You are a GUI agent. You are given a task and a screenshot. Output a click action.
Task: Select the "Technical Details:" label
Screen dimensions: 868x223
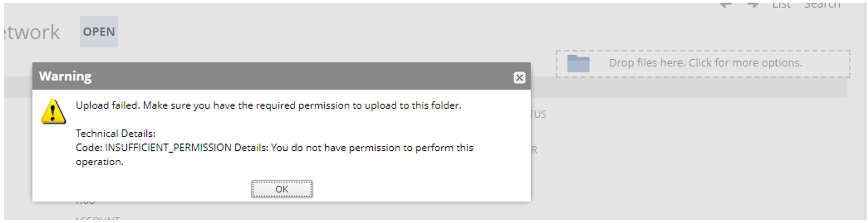pos(115,133)
